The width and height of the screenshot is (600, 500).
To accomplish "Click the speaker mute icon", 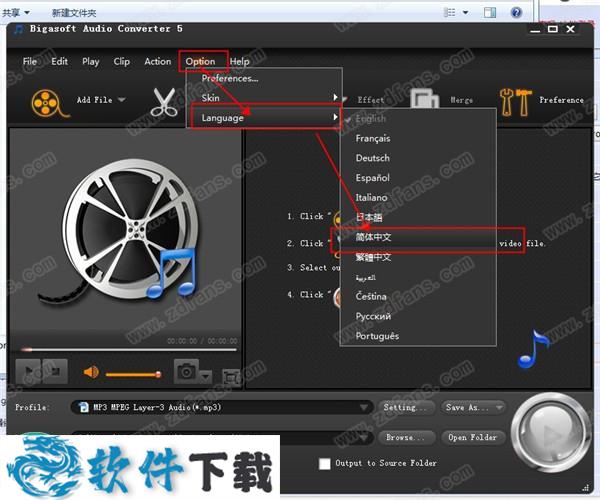I will [91, 372].
